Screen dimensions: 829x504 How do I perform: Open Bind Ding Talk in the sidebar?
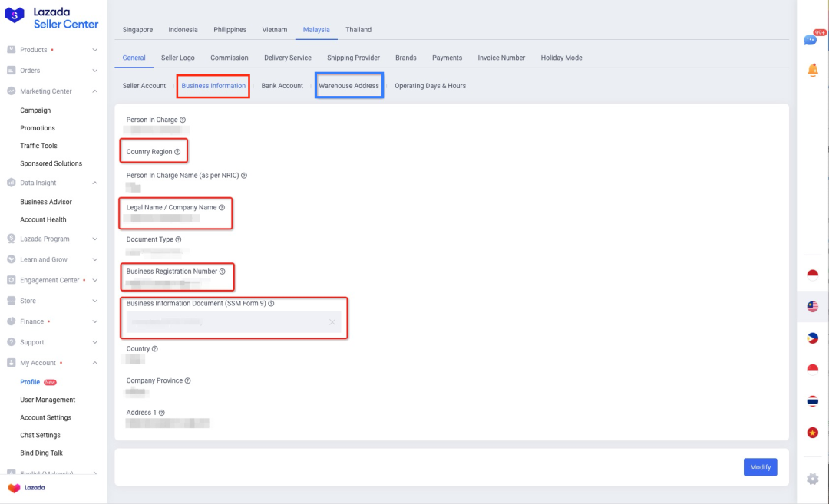41,453
